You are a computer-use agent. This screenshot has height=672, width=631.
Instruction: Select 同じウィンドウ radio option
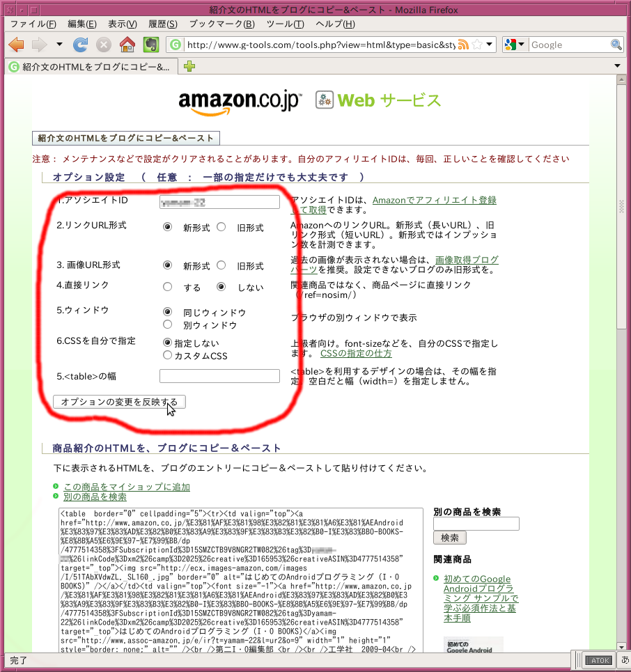click(x=168, y=311)
